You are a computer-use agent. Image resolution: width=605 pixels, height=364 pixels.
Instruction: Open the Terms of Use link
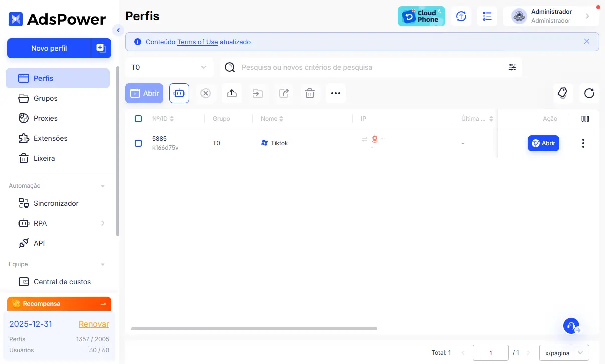pos(197,42)
